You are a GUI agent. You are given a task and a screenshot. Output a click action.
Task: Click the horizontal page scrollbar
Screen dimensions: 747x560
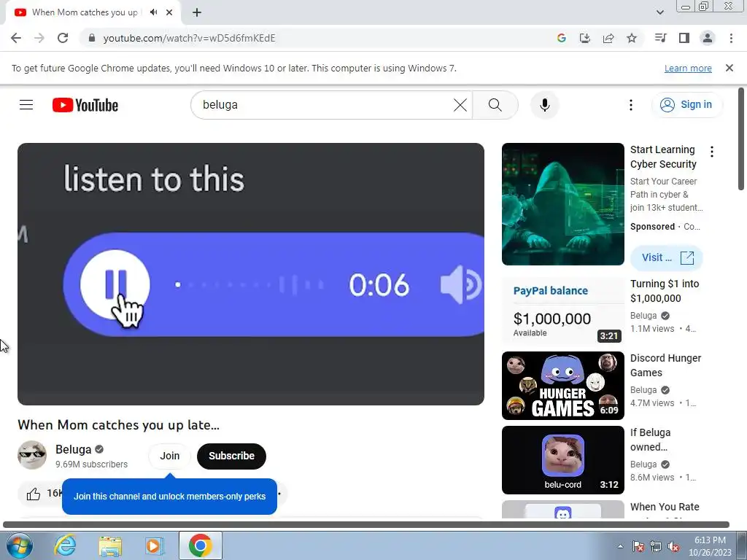[x=366, y=525]
